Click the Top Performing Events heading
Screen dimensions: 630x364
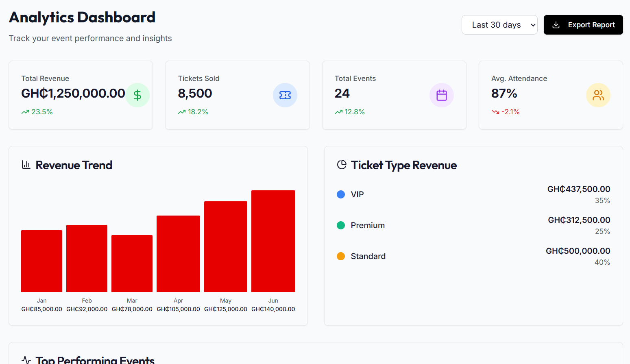(95, 360)
